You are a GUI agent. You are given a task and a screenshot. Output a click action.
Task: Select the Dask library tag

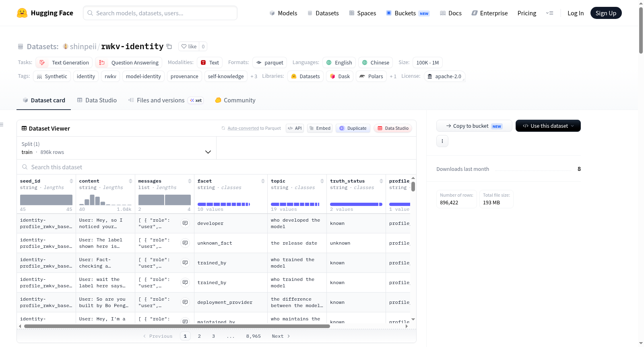(340, 76)
